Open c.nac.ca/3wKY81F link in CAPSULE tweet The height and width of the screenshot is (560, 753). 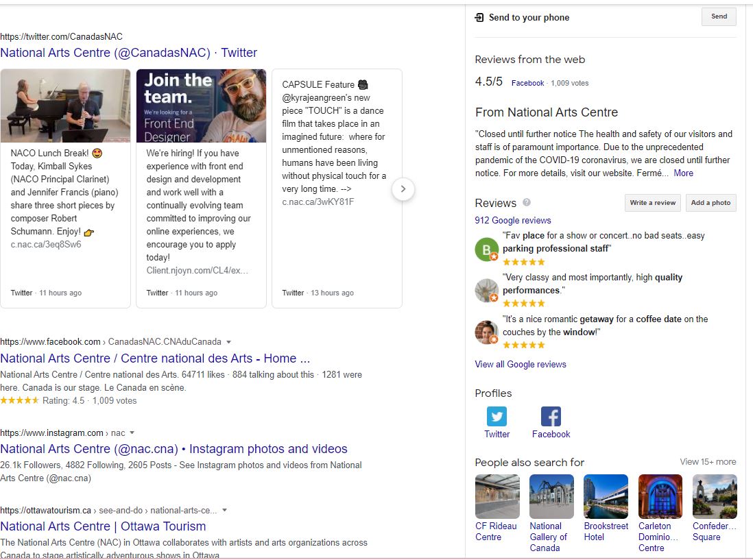coord(318,202)
